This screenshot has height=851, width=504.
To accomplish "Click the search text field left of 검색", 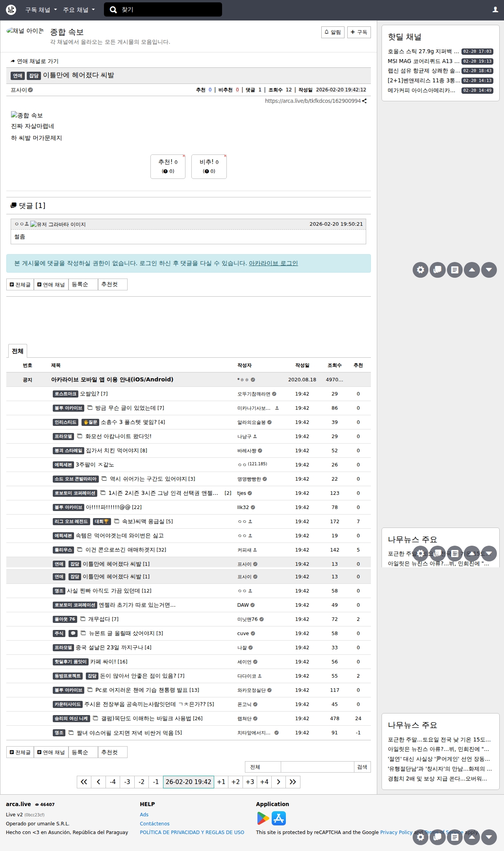I will point(317,767).
